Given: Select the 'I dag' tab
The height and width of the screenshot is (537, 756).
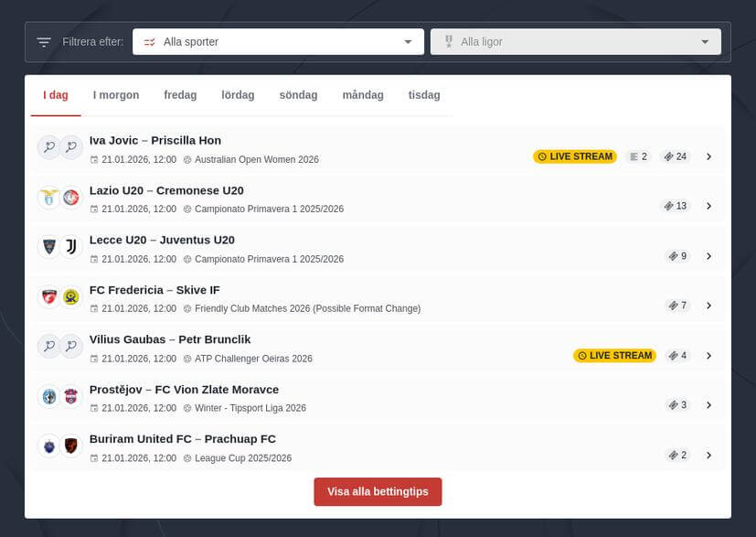Looking at the screenshot, I should (55, 94).
